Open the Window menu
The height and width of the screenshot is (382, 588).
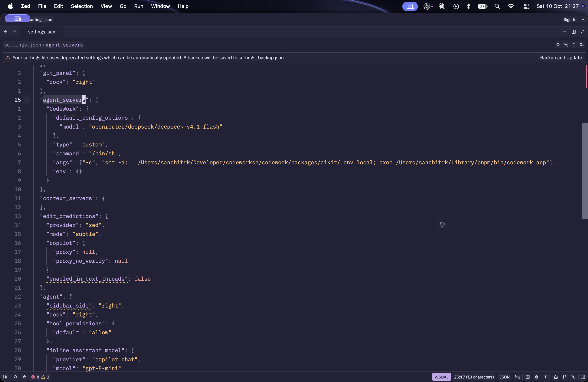point(160,6)
